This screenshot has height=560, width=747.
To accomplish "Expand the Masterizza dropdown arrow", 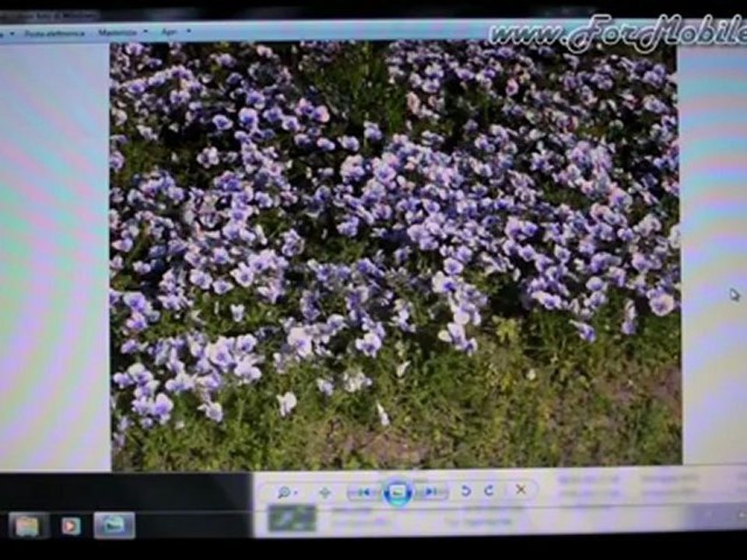I will pos(146,32).
